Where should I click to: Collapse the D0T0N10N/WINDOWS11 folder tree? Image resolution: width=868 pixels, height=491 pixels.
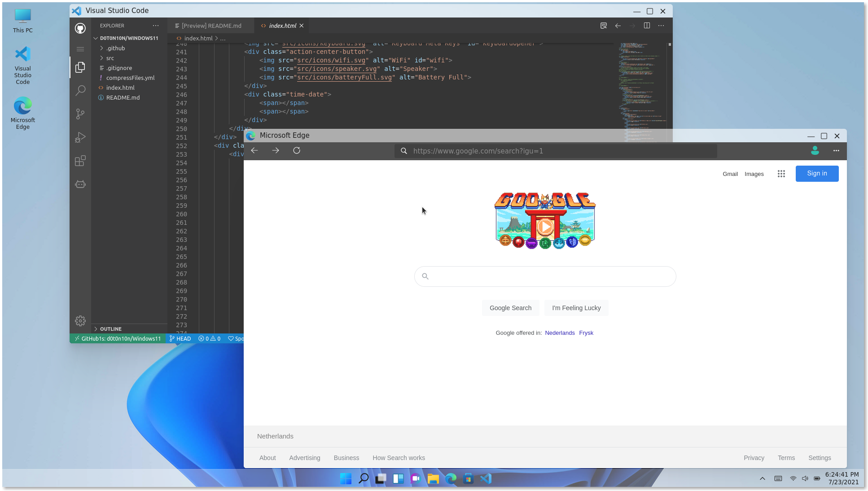96,38
